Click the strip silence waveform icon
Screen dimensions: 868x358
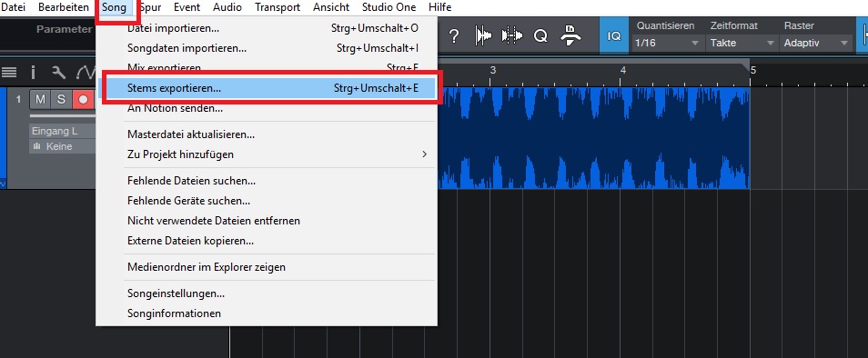pos(483,36)
